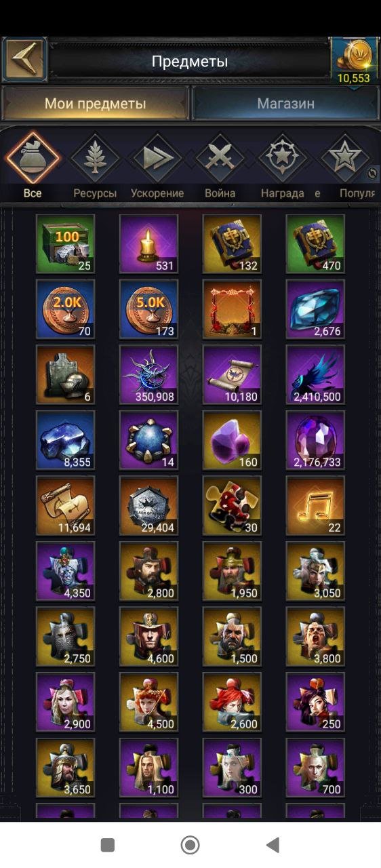The width and height of the screenshot is (381, 868).
Task: Select the scroll item with 10,180 count
Action: (232, 374)
